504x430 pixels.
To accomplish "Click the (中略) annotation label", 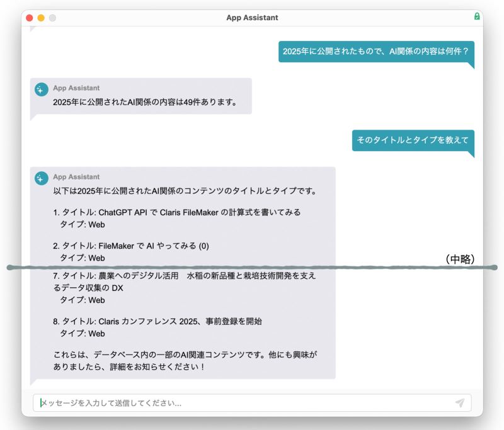I will click(x=459, y=259).
